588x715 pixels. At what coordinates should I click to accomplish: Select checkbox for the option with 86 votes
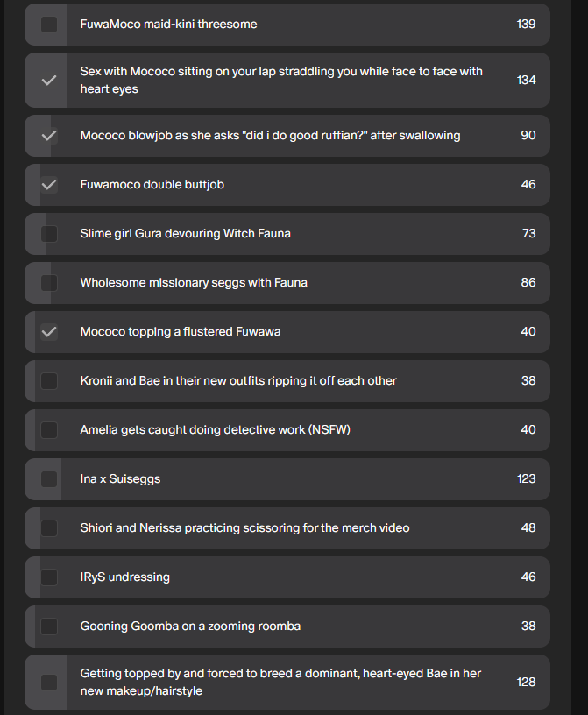(x=49, y=283)
